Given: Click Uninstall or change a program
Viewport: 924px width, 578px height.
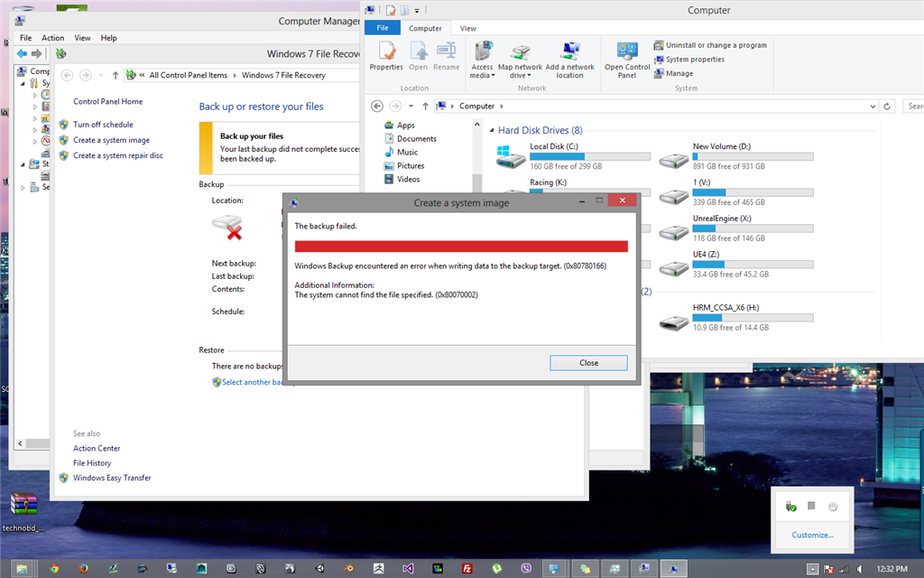Looking at the screenshot, I should [x=710, y=45].
